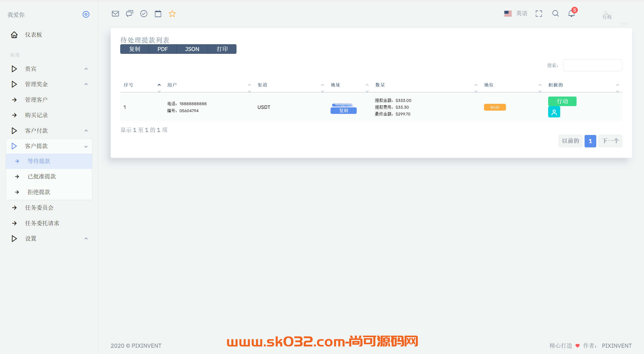Focus the 搜索 search input field
This screenshot has height=354, width=644.
point(592,65)
